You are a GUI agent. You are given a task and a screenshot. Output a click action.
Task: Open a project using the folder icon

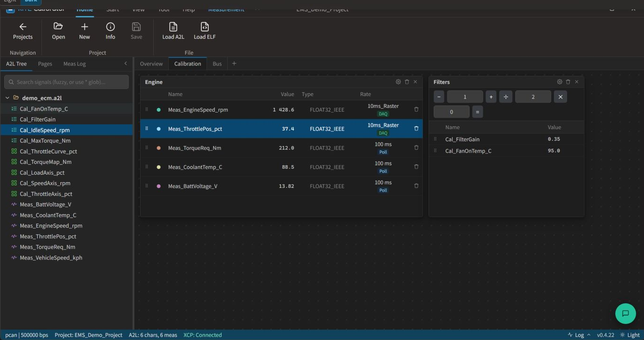[58, 27]
